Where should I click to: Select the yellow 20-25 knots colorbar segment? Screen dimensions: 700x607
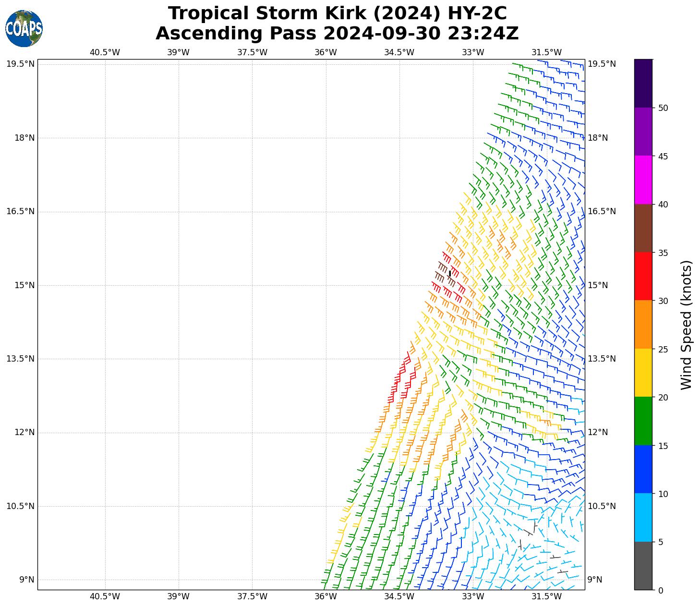(643, 373)
